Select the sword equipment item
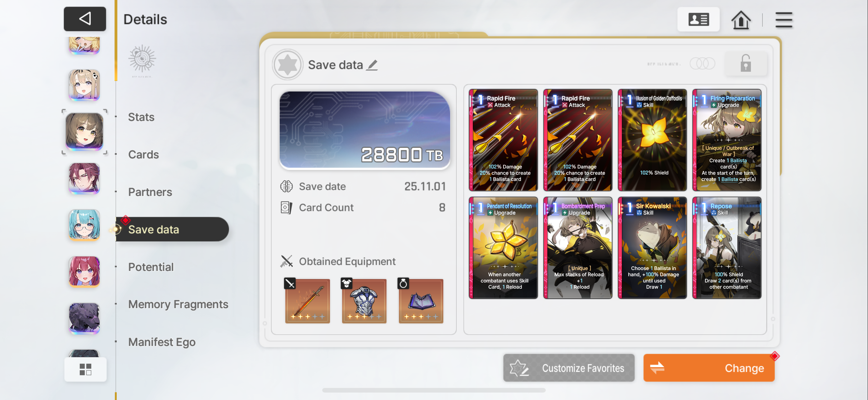868x400 pixels. tap(307, 301)
